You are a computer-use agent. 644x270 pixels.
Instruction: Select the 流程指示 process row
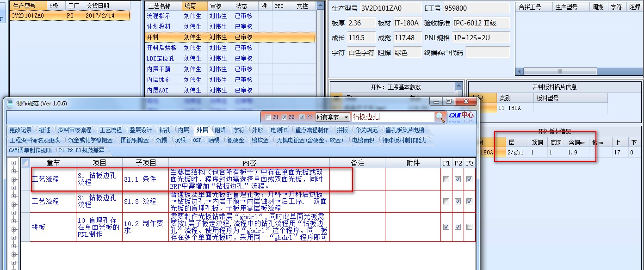pos(230,16)
